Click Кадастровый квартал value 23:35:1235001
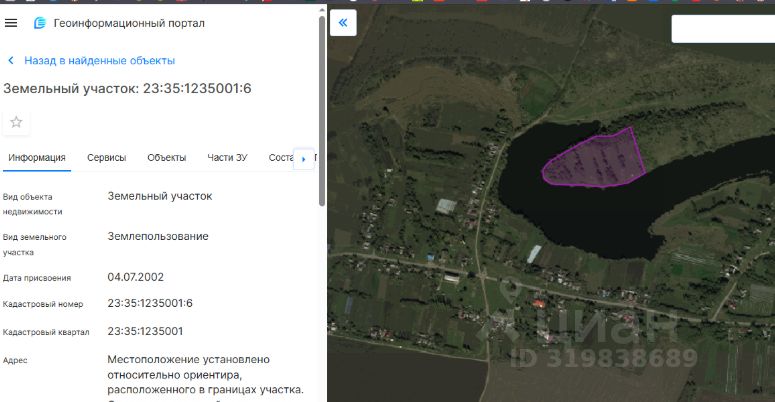This screenshot has height=402, width=775. 145,331
